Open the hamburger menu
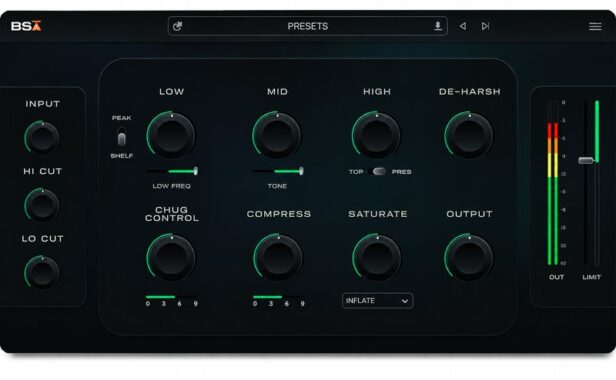The height and width of the screenshot is (380, 616). pos(595,26)
